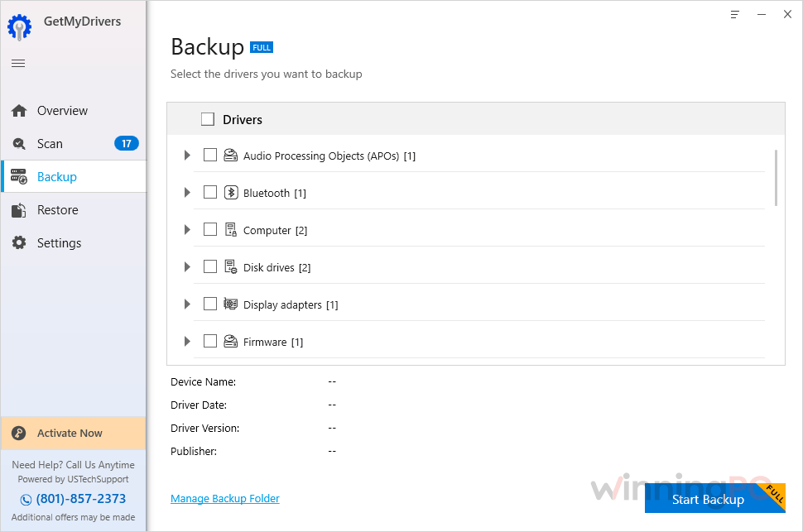803x532 pixels.
Task: Click the Driver Version field label
Action: coord(204,428)
